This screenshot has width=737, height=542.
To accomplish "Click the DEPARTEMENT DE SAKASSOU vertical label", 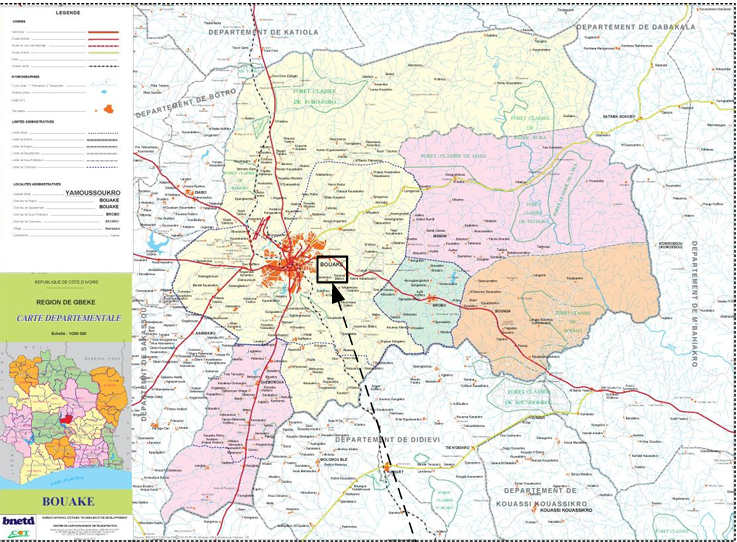I will (144, 363).
